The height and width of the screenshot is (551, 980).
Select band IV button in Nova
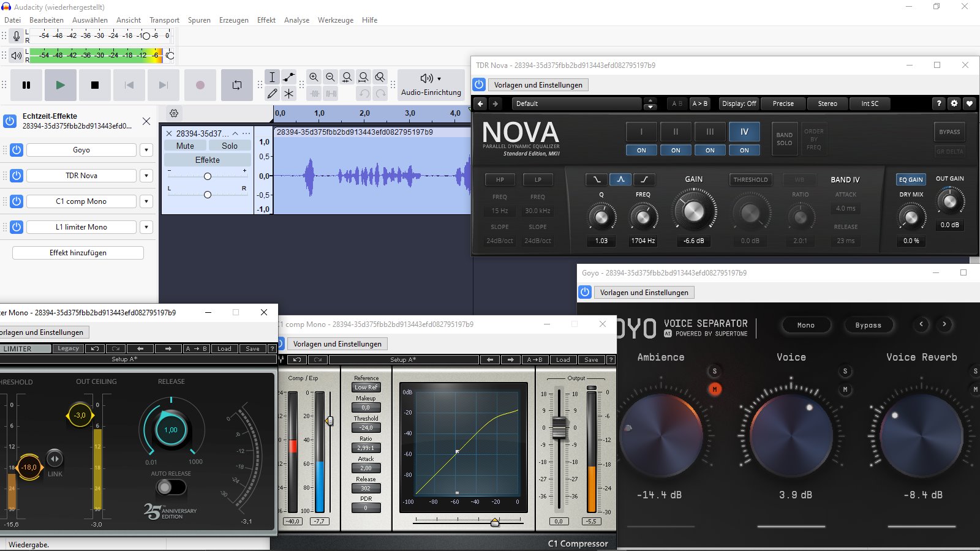[744, 132]
